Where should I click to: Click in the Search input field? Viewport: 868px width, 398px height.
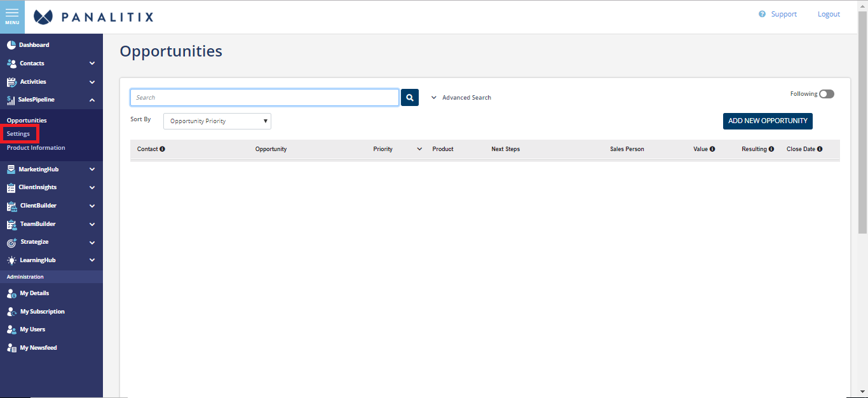click(264, 97)
